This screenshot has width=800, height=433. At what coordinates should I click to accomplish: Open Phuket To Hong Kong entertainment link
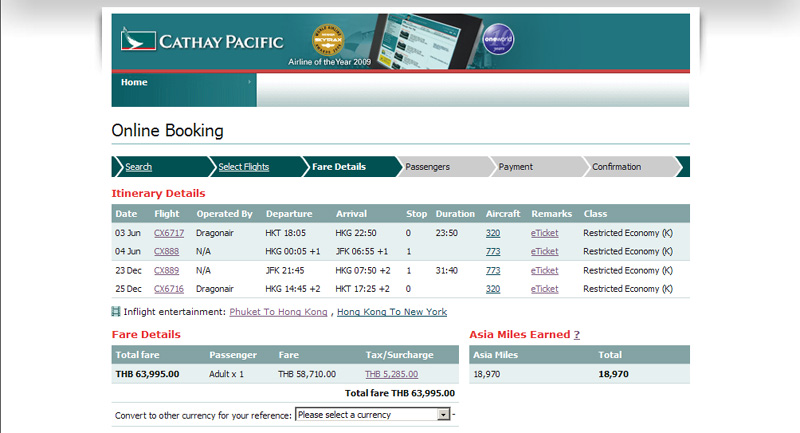[278, 312]
